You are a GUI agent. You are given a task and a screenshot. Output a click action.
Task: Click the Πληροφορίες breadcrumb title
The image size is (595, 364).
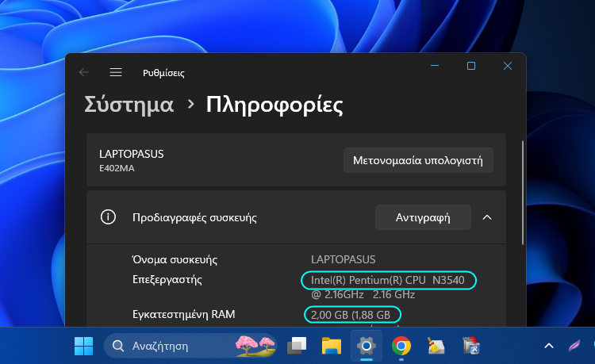pyautogui.click(x=274, y=104)
